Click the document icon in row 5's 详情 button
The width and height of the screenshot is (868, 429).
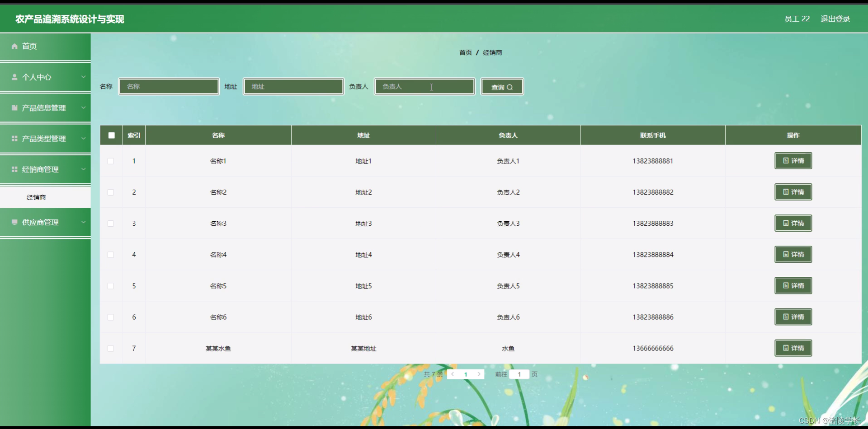click(x=785, y=285)
